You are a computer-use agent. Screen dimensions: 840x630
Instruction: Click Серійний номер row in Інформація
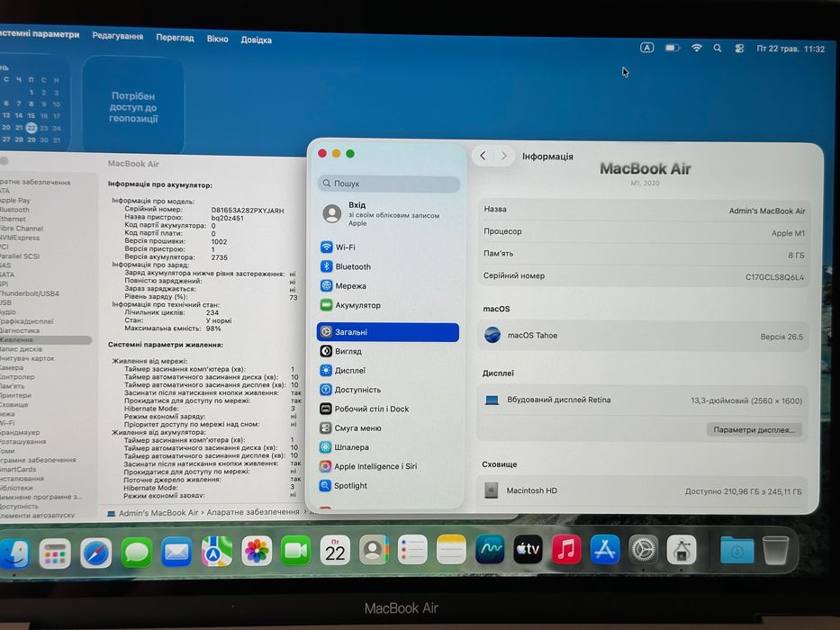[643, 276]
